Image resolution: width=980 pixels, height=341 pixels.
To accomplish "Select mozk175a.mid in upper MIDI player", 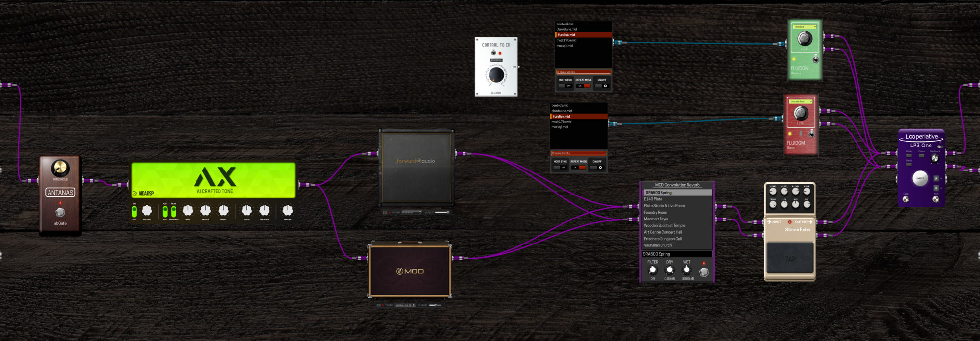I will [584, 40].
